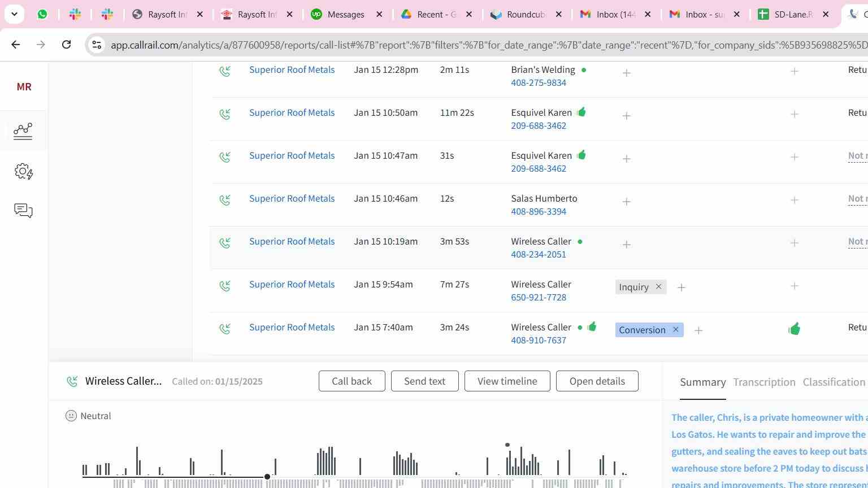The height and width of the screenshot is (488, 868).
Task: Click call icon in Wireless Caller detail header
Action: coord(72,381)
